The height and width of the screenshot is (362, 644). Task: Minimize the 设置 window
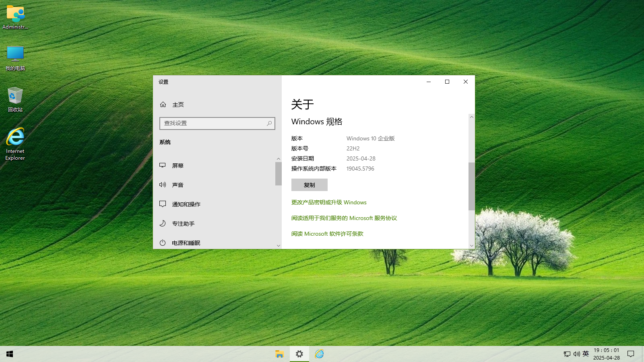(429, 82)
